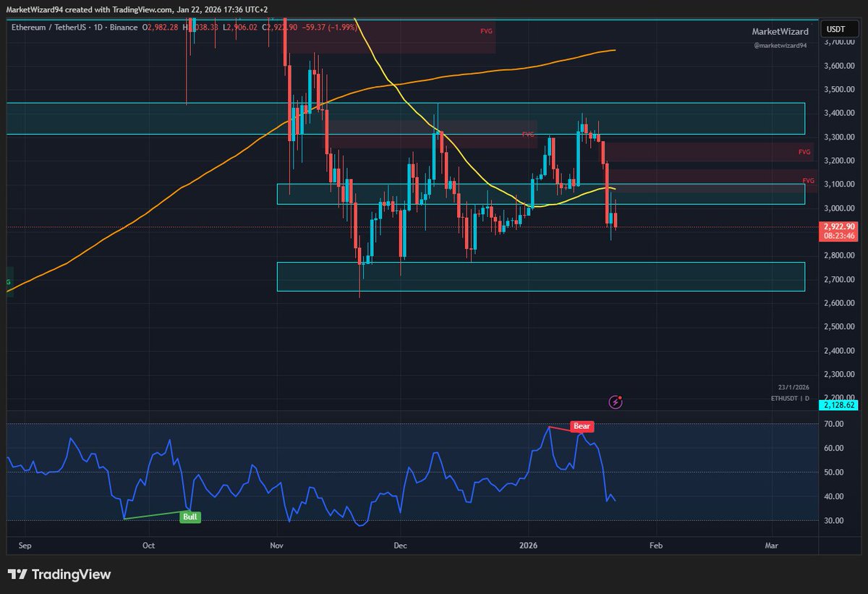The image size is (868, 594).
Task: Click the open value 2,982.28
Action: point(163,27)
